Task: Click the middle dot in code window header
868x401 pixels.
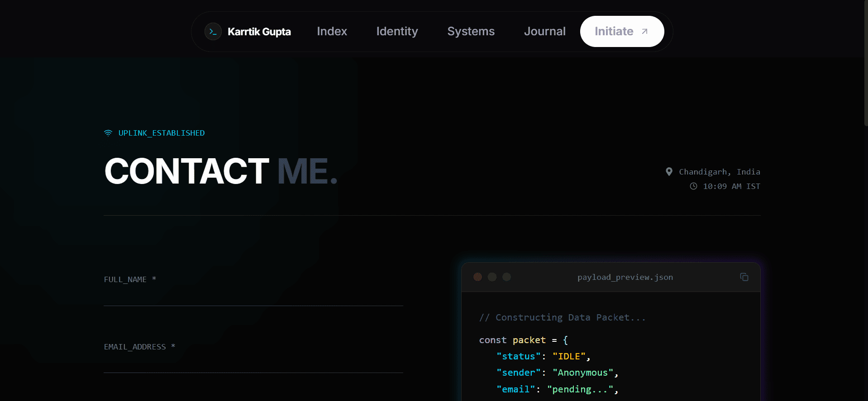Action: pyautogui.click(x=492, y=277)
